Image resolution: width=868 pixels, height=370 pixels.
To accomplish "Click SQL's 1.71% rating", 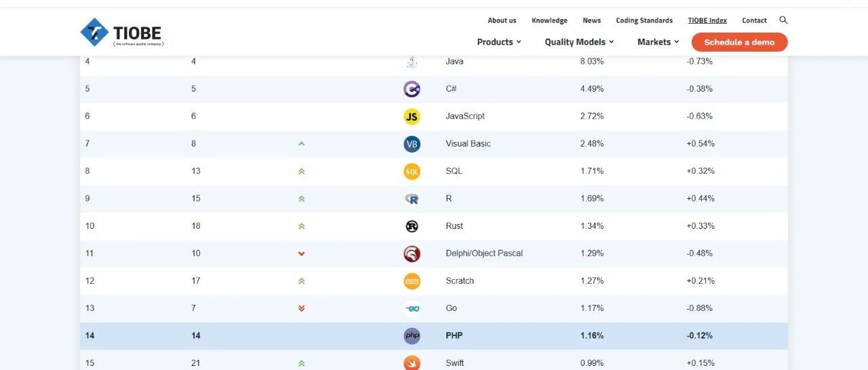I will tap(592, 171).
